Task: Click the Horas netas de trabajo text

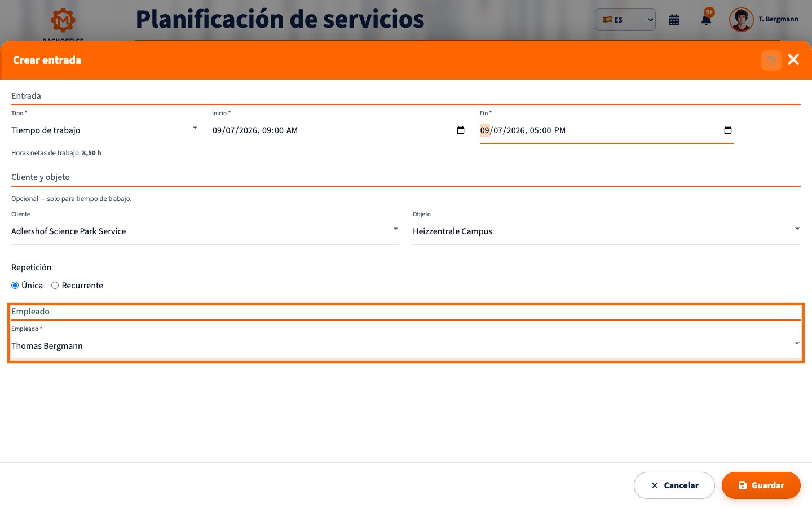Action: [x=56, y=153]
